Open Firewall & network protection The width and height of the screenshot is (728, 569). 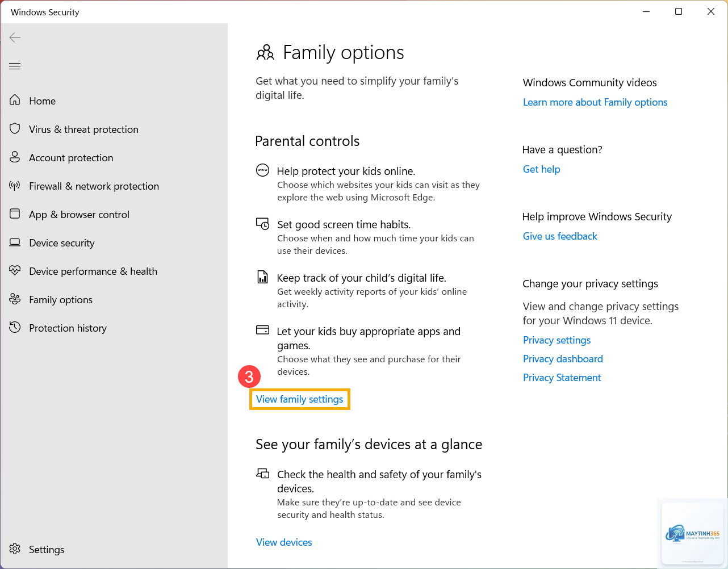[x=114, y=186]
